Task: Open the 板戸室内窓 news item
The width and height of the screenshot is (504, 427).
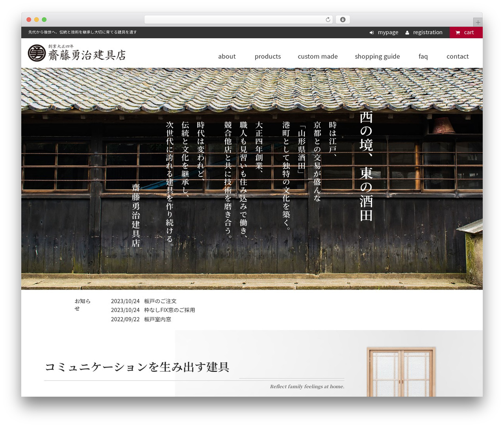Action: tap(157, 319)
